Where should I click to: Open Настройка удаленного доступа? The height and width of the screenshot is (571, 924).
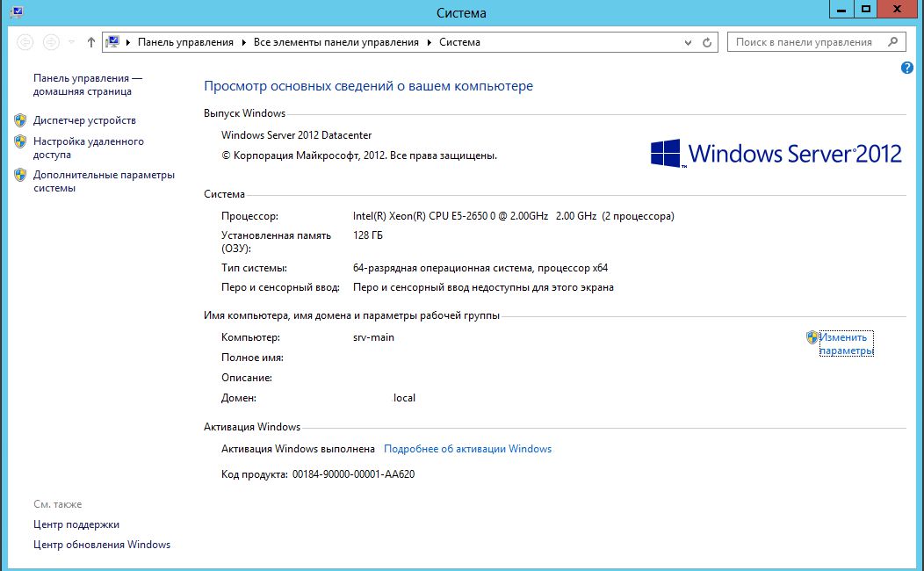89,148
